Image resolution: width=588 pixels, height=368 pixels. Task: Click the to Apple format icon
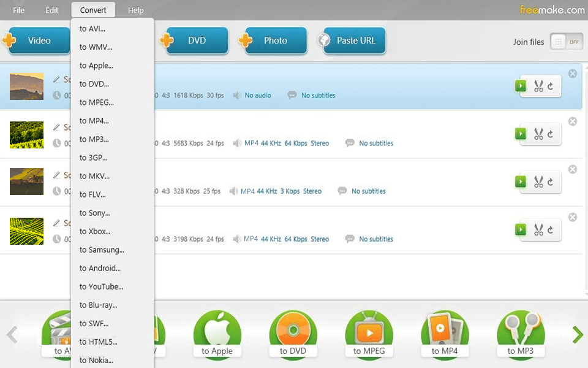click(x=217, y=334)
